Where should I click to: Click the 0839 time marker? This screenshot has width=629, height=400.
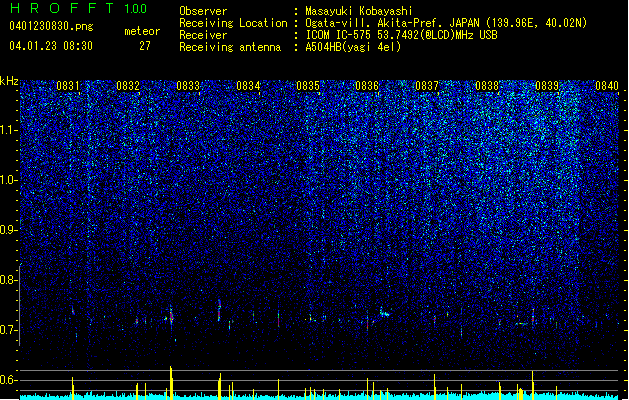[547, 86]
